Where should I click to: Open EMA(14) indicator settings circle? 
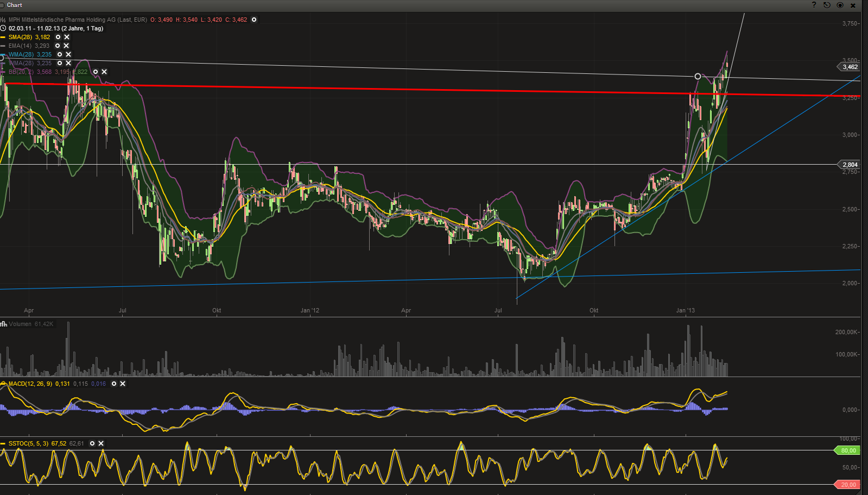click(x=58, y=46)
